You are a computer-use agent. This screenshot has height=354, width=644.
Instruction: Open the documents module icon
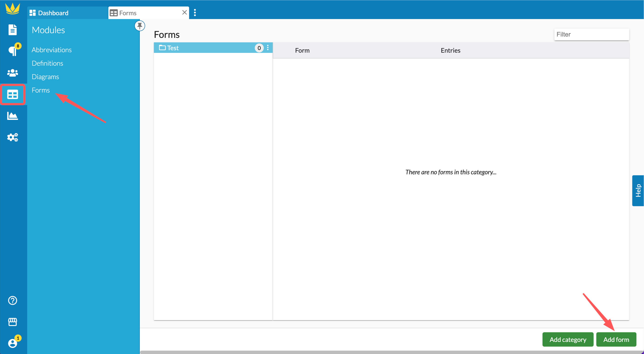(x=13, y=30)
